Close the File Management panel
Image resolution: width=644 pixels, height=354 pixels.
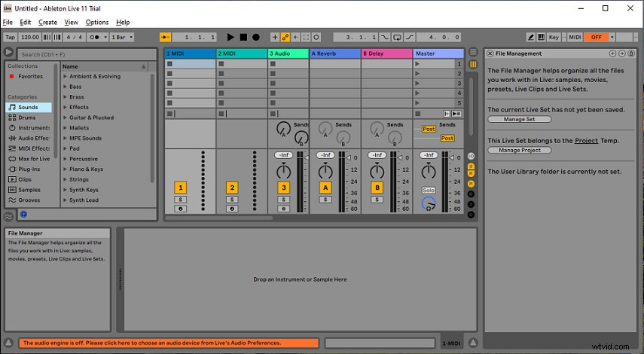pyautogui.click(x=490, y=53)
